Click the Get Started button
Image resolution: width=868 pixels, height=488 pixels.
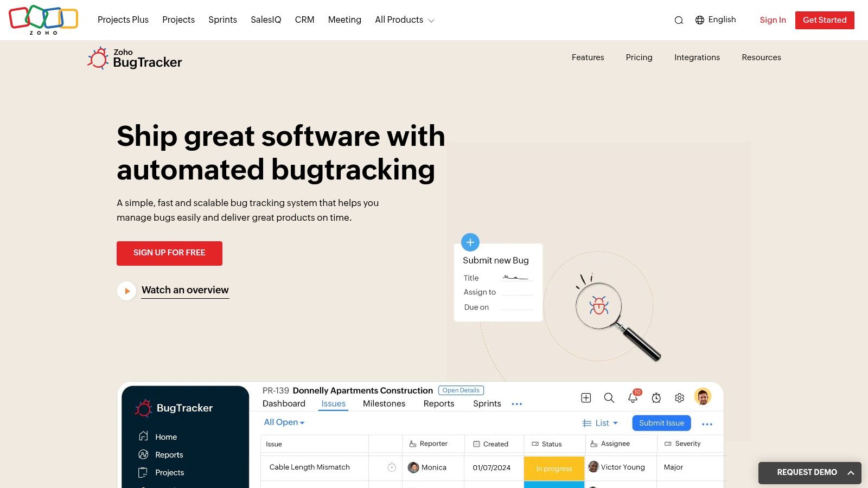[825, 20]
